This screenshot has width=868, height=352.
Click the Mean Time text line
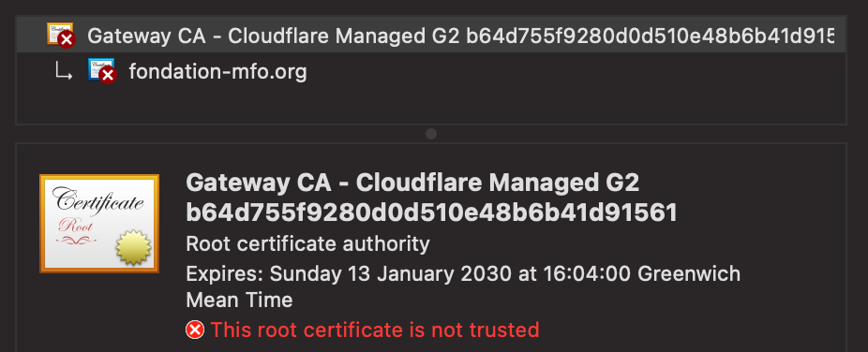click(239, 301)
